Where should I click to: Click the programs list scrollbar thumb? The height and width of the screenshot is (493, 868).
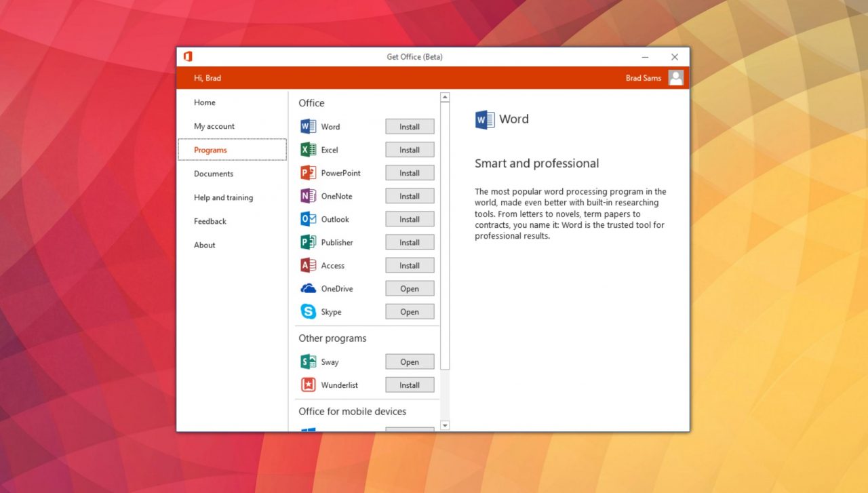(445, 235)
